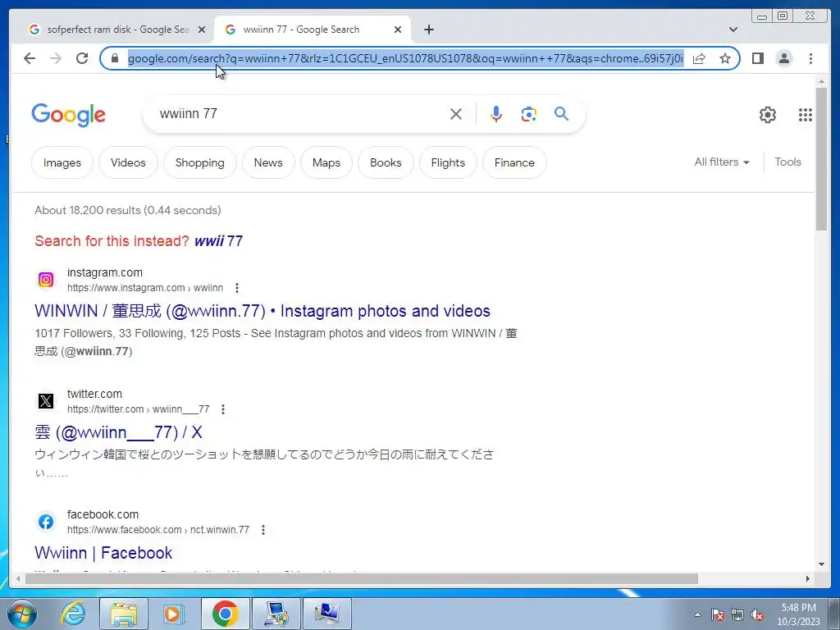Open the Chrome side panel
Screen dimensions: 840x630
click(757, 58)
